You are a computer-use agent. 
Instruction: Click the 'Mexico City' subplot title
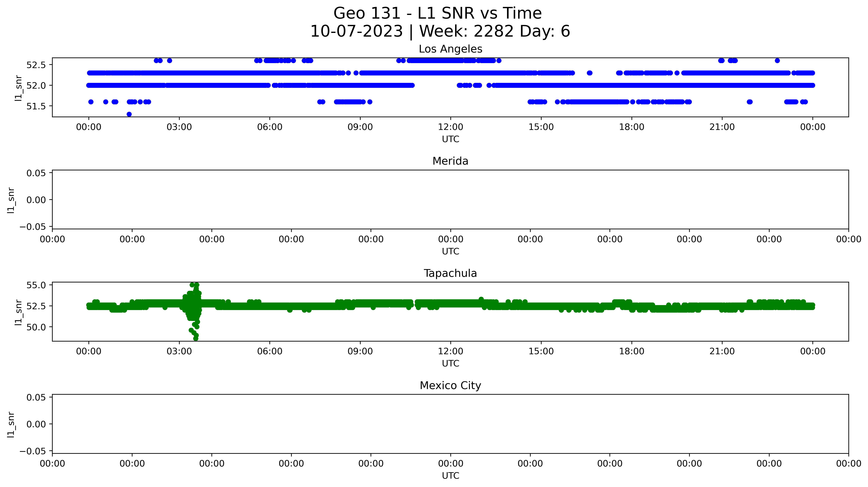(x=450, y=386)
